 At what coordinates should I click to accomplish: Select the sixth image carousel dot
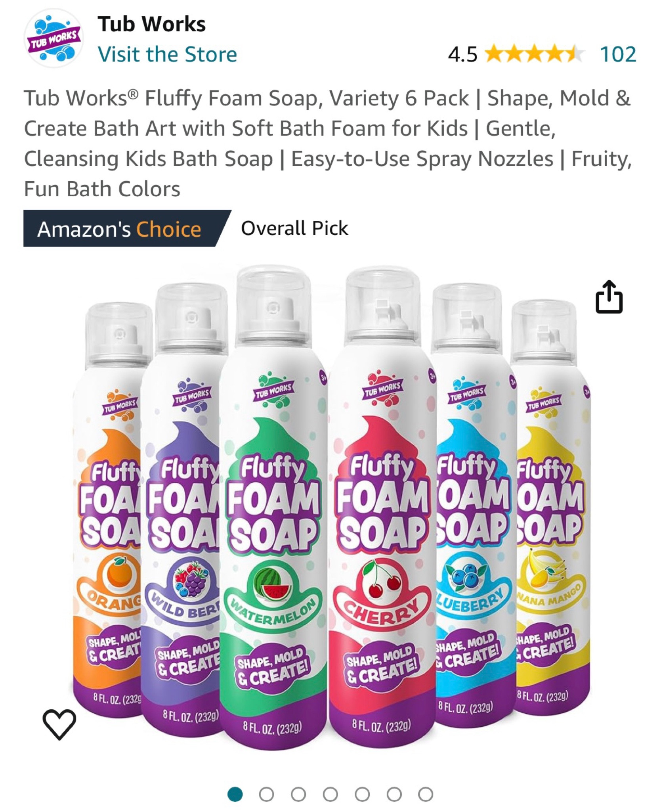click(394, 795)
